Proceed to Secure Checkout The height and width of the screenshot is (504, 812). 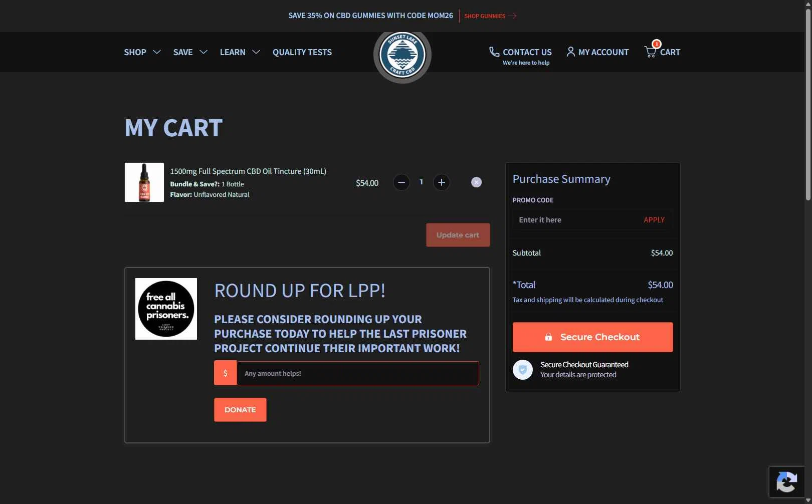(x=592, y=337)
